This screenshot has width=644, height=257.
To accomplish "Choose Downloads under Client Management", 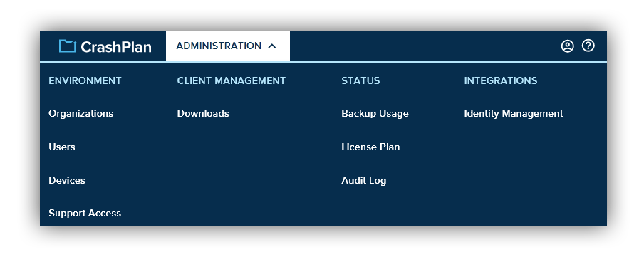I will click(203, 113).
